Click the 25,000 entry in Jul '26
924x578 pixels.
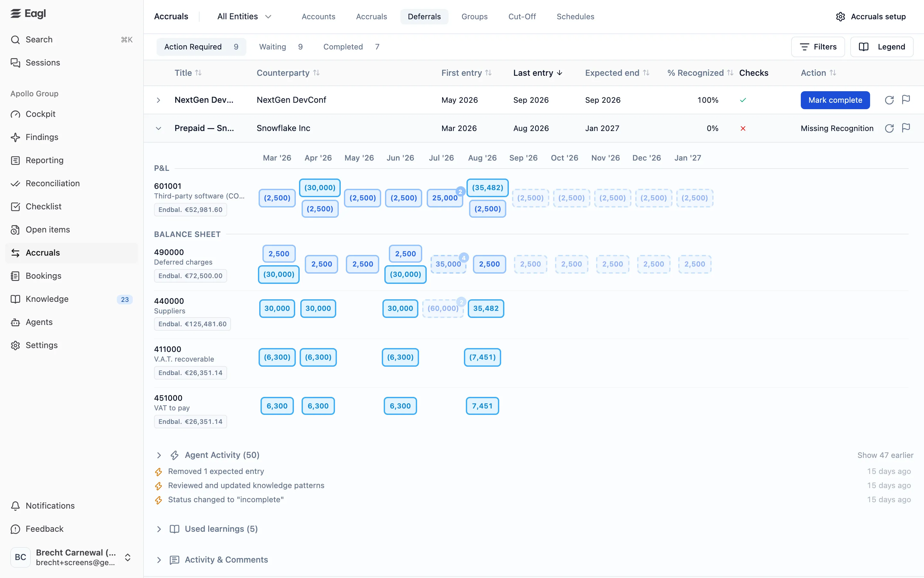445,198
